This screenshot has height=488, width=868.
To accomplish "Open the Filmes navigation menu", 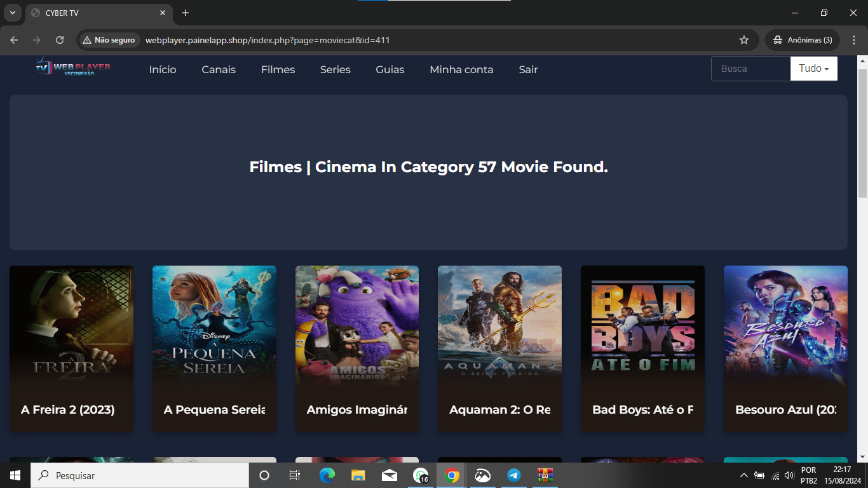I will pyautogui.click(x=278, y=69).
